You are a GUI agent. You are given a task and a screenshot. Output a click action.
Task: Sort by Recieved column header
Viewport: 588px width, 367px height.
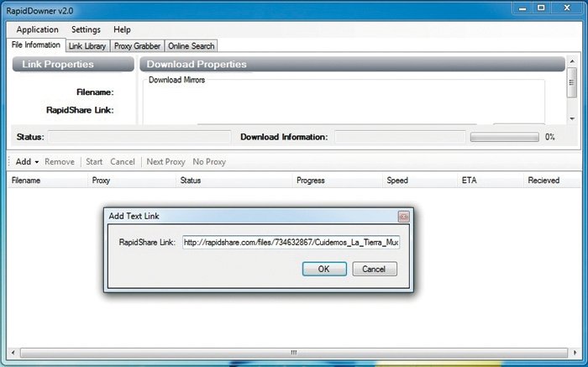(x=552, y=181)
